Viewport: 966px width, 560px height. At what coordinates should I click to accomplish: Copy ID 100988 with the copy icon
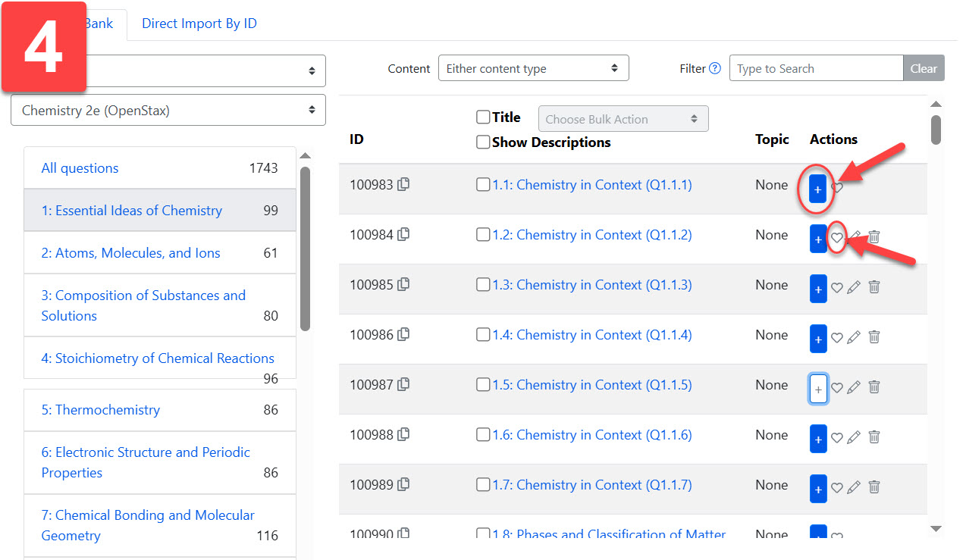click(x=403, y=434)
